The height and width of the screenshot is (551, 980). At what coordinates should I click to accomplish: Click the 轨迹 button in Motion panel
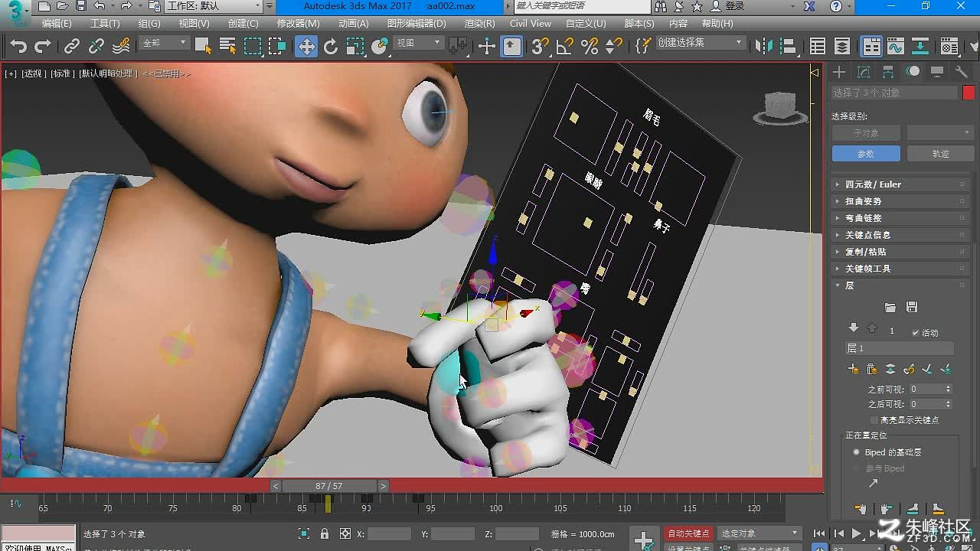point(940,154)
